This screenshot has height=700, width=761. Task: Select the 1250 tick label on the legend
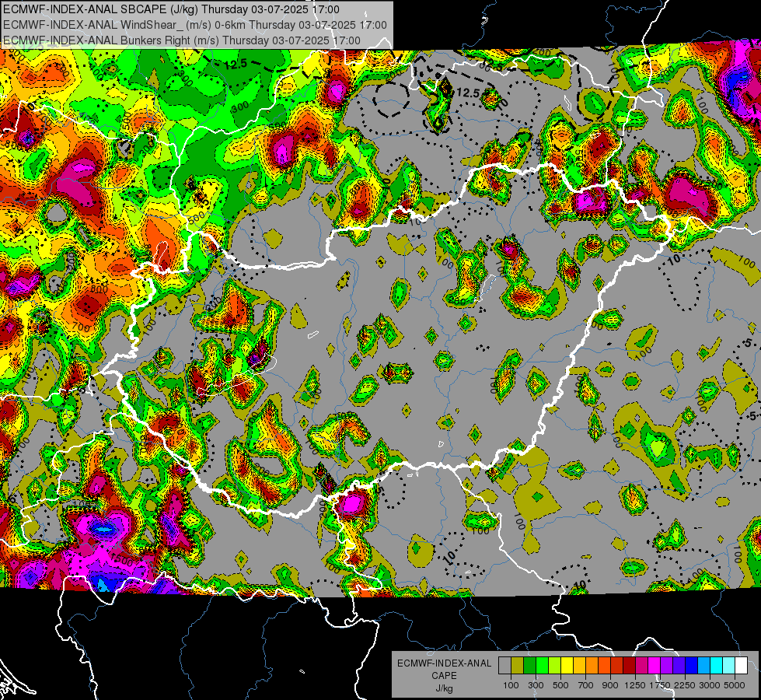click(x=635, y=685)
